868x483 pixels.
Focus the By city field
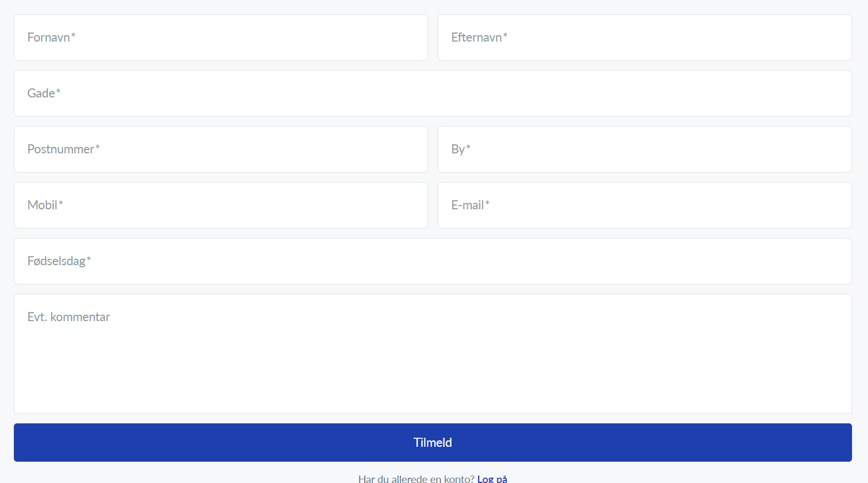(644, 150)
